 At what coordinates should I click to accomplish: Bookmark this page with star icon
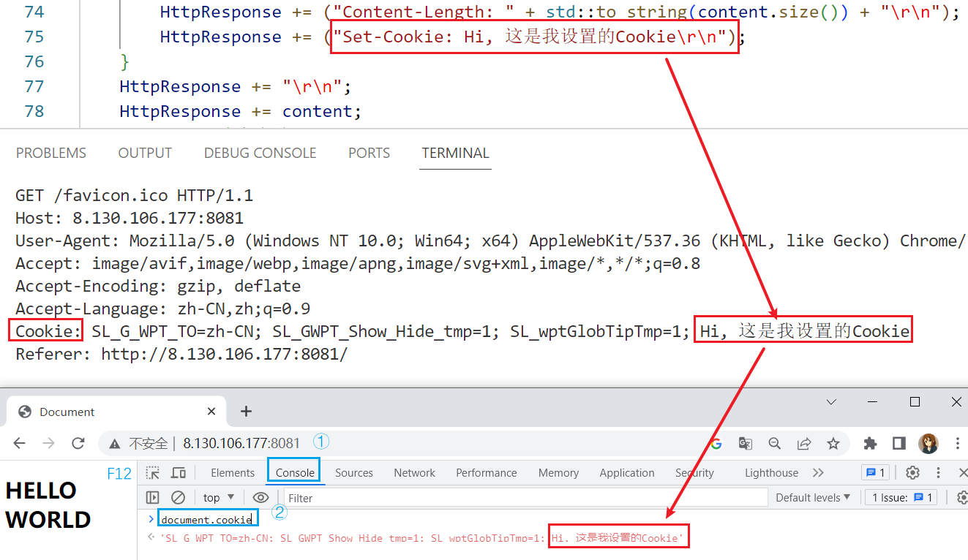point(833,443)
